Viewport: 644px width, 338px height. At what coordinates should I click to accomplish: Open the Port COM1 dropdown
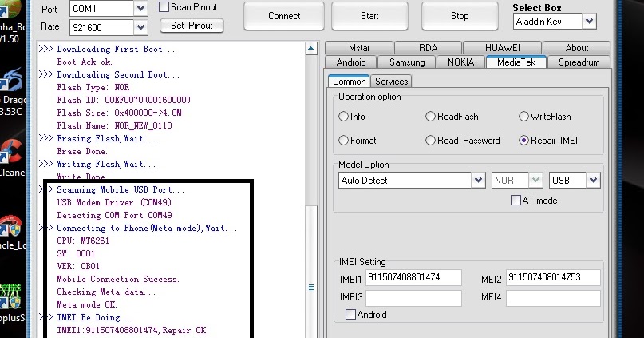[140, 8]
